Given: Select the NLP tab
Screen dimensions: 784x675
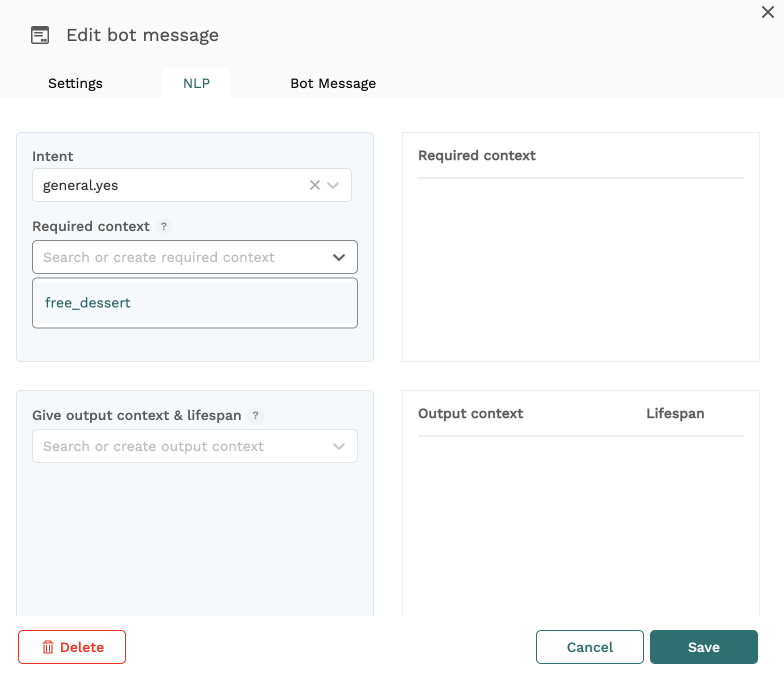Looking at the screenshot, I should pos(196,83).
